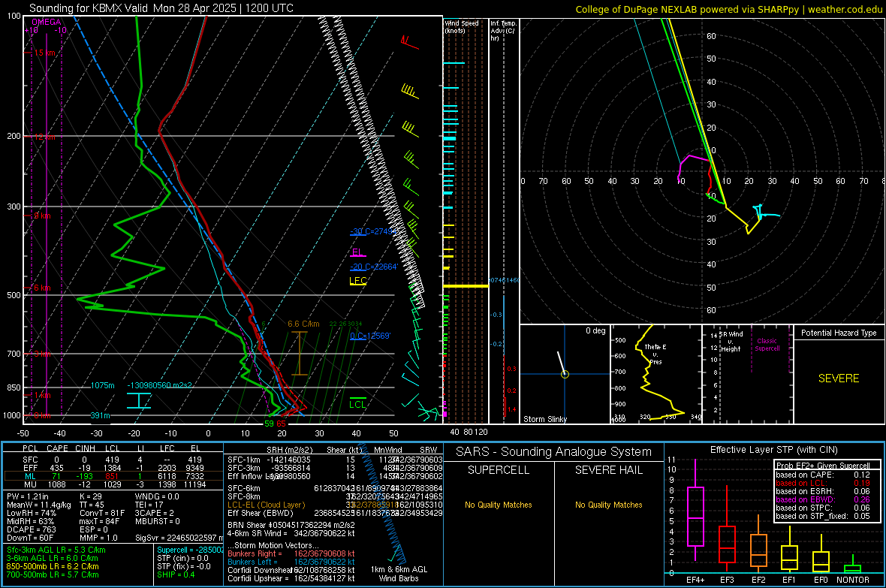Click the SEVERE HAIL column header in SARS
This screenshot has height=588, width=886.
pyautogui.click(x=608, y=470)
